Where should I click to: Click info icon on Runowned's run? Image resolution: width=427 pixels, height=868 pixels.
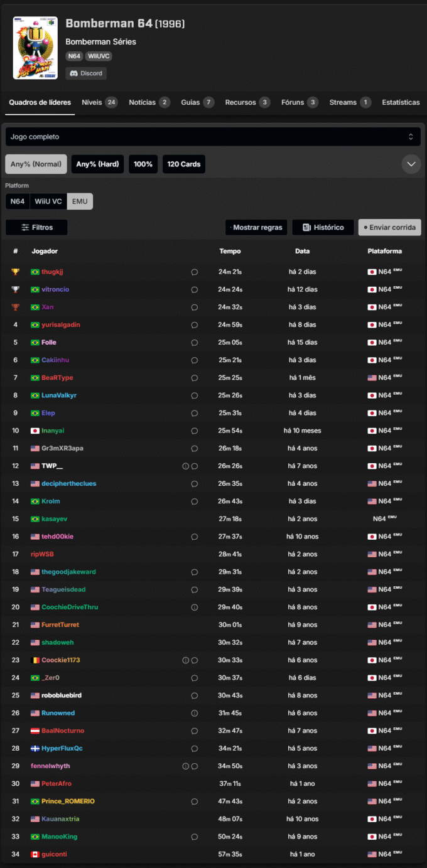[x=195, y=713]
